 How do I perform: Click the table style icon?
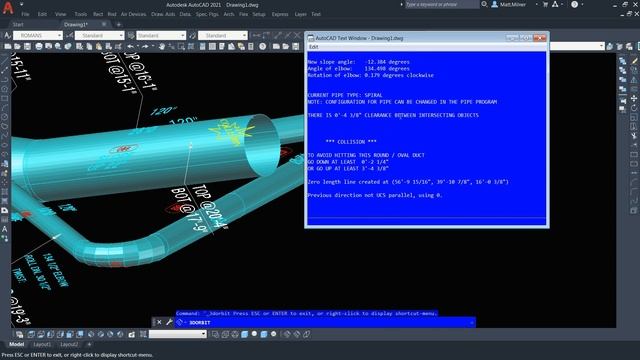click(131, 36)
